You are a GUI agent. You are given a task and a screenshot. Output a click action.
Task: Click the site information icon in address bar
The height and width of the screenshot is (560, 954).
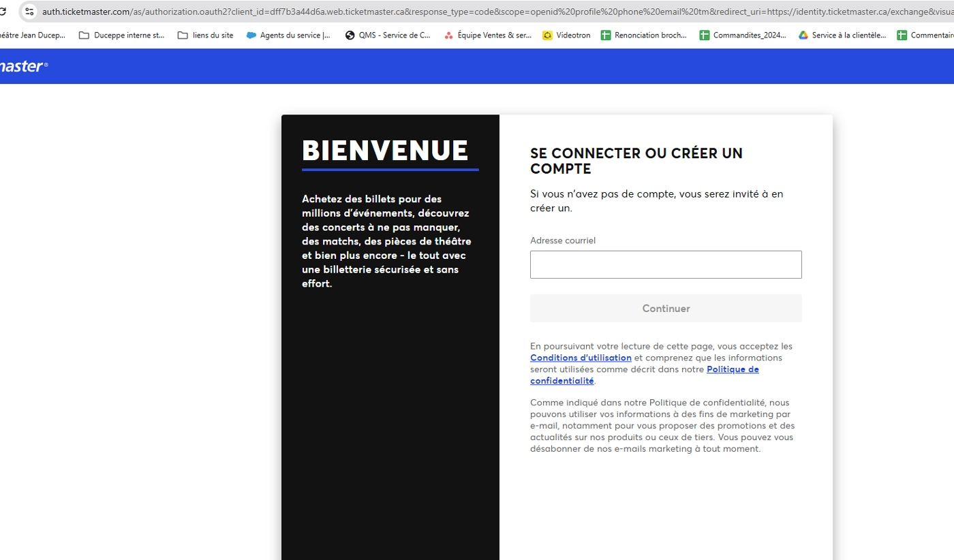pos(29,12)
